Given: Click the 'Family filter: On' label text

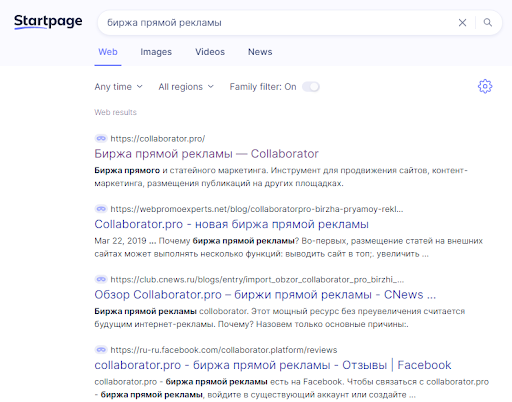Looking at the screenshot, I should tap(263, 87).
